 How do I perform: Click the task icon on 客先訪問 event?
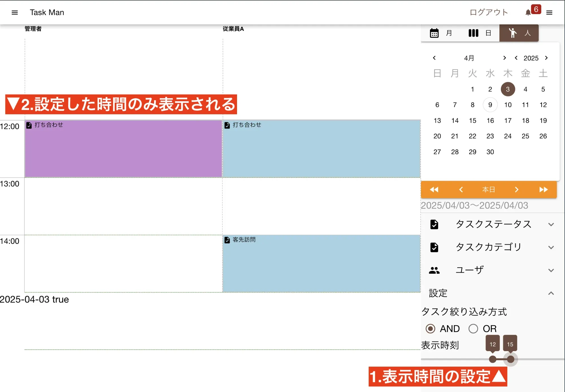[227, 240]
